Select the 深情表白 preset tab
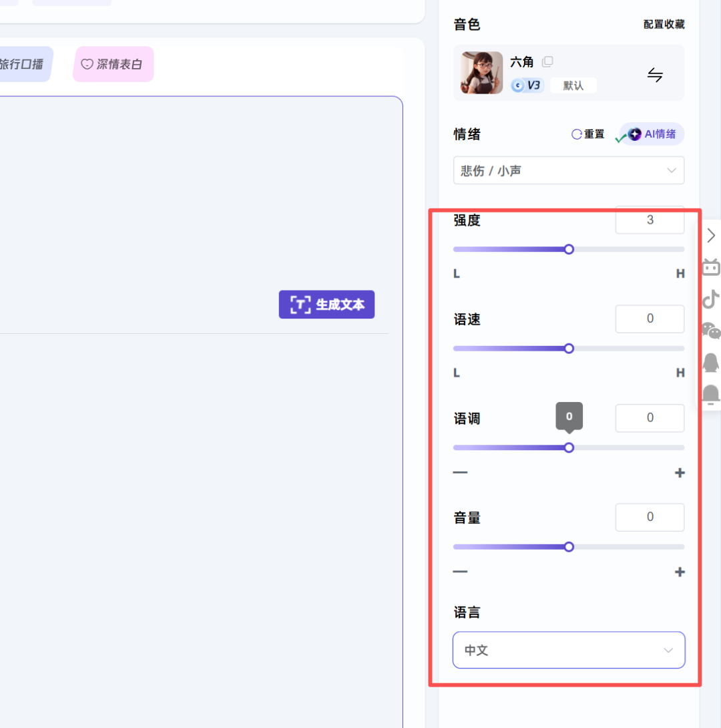This screenshot has width=721, height=728. tap(113, 64)
